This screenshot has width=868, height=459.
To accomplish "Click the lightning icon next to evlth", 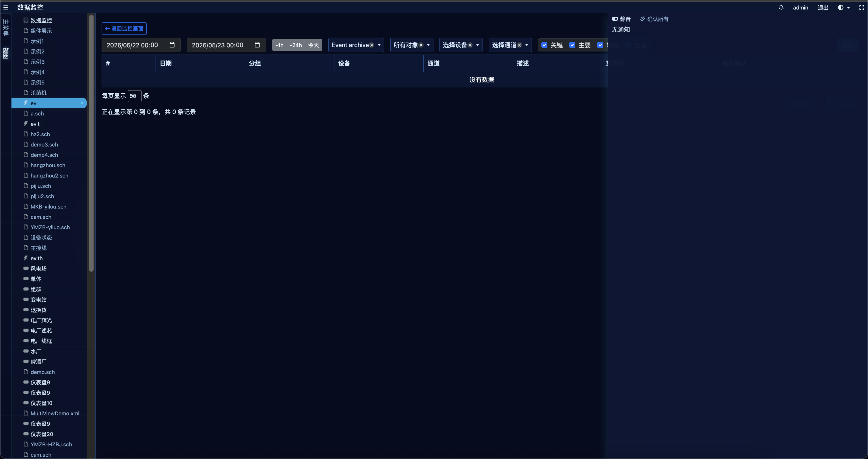I will pos(26,258).
